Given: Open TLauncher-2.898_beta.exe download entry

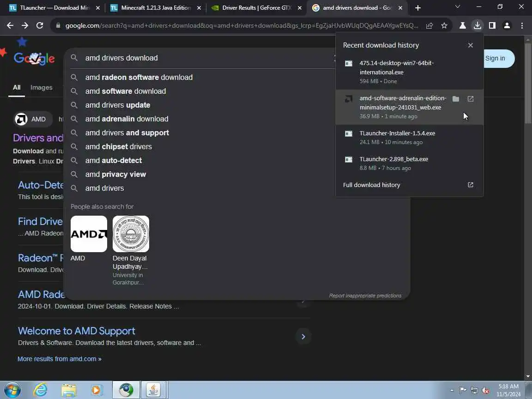Looking at the screenshot, I should 409,163.
